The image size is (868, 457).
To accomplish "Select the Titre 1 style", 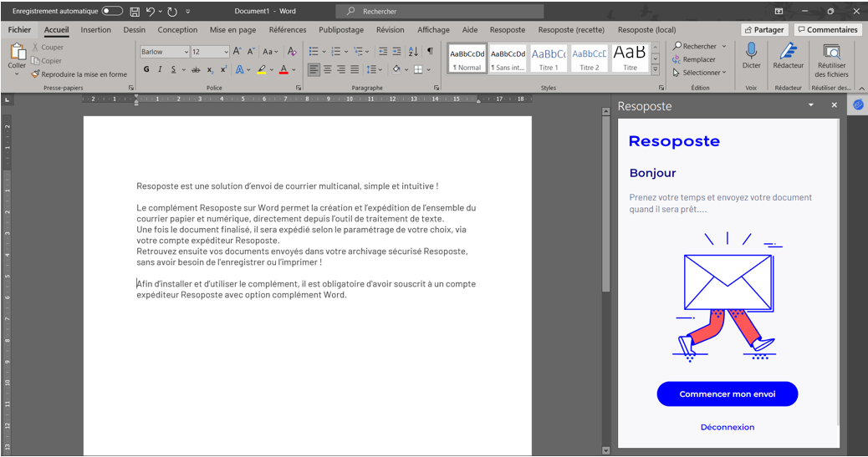I will click(549, 58).
